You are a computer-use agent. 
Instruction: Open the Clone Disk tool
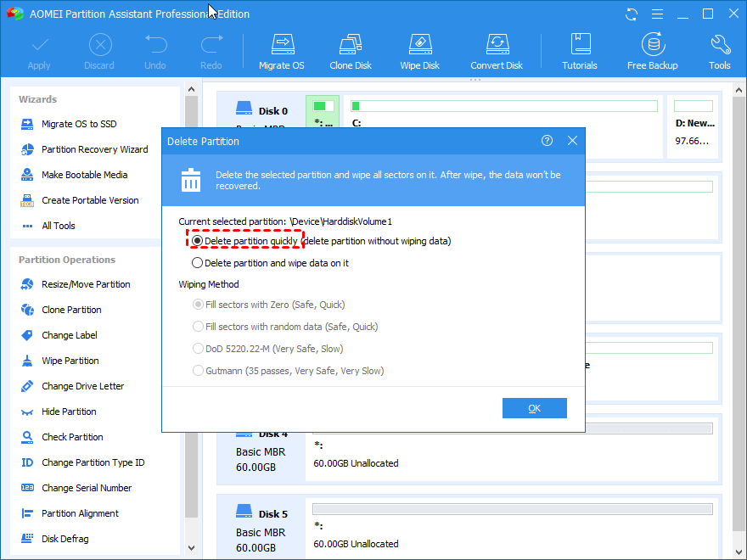tap(350, 52)
